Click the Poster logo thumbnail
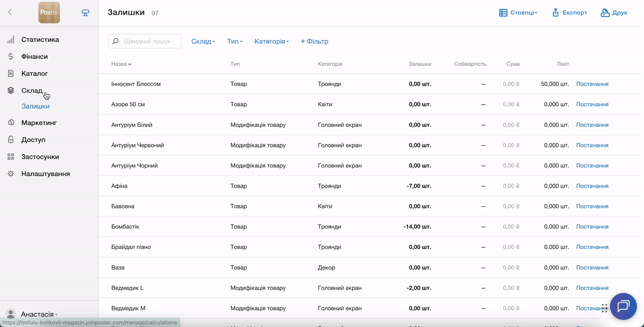 (49, 13)
